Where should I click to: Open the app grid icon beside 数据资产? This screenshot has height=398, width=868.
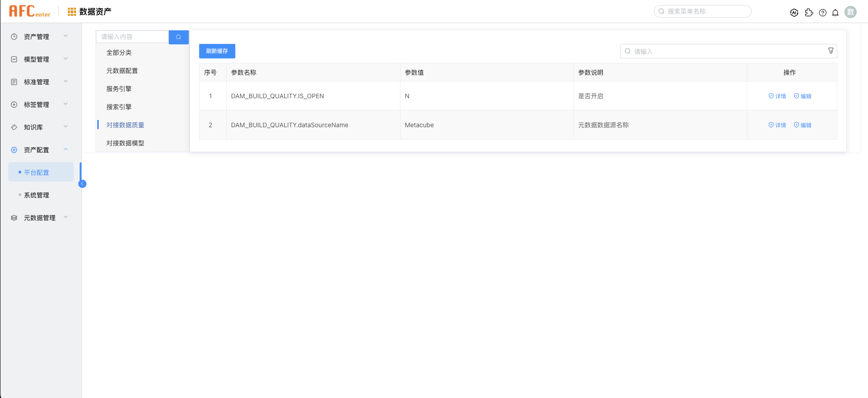(72, 12)
